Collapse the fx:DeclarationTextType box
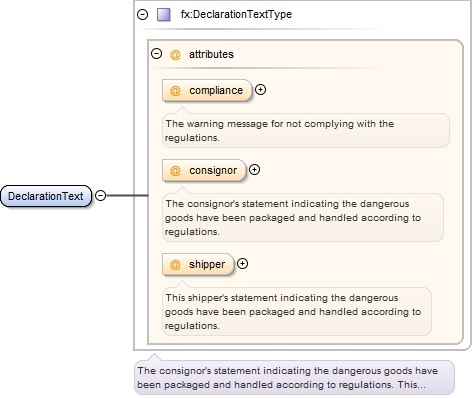473x398 pixels. 143,14
